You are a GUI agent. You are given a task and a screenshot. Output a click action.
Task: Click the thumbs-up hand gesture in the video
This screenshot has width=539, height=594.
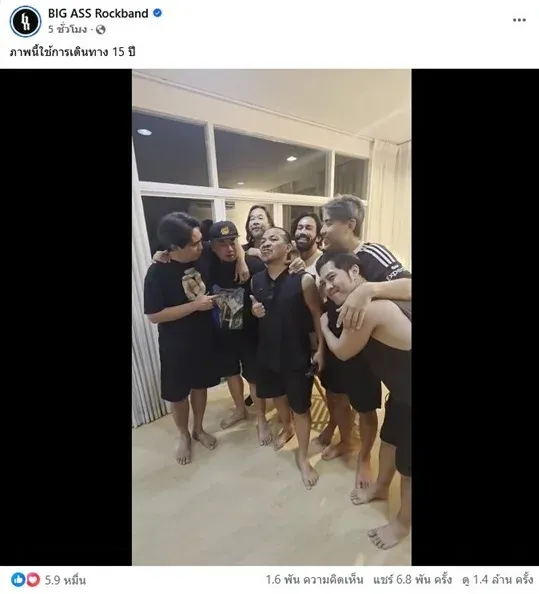coord(258,306)
